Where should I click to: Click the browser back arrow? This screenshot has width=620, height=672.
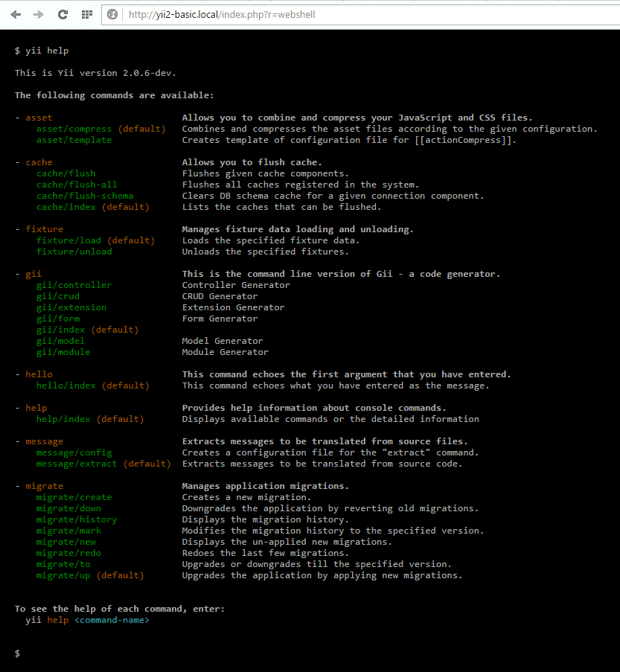pyautogui.click(x=16, y=15)
